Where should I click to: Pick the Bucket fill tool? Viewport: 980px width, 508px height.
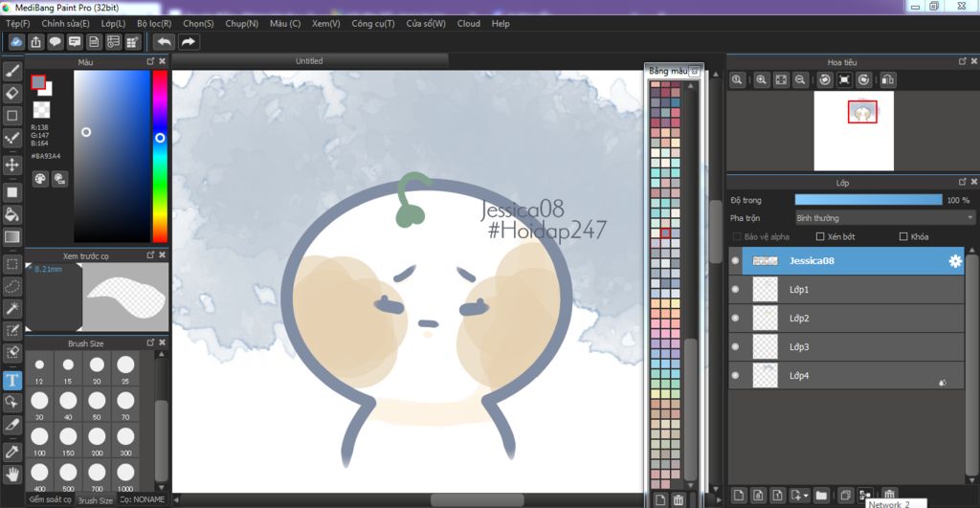point(11,214)
